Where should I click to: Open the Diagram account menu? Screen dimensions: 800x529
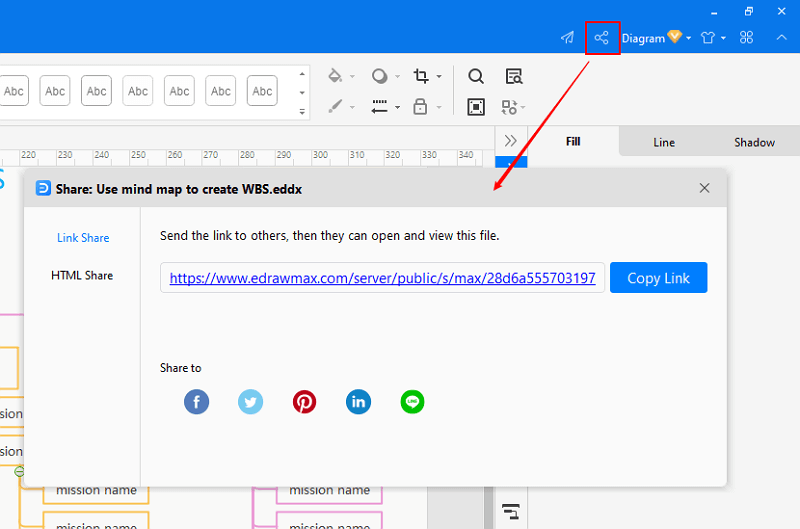(x=656, y=38)
